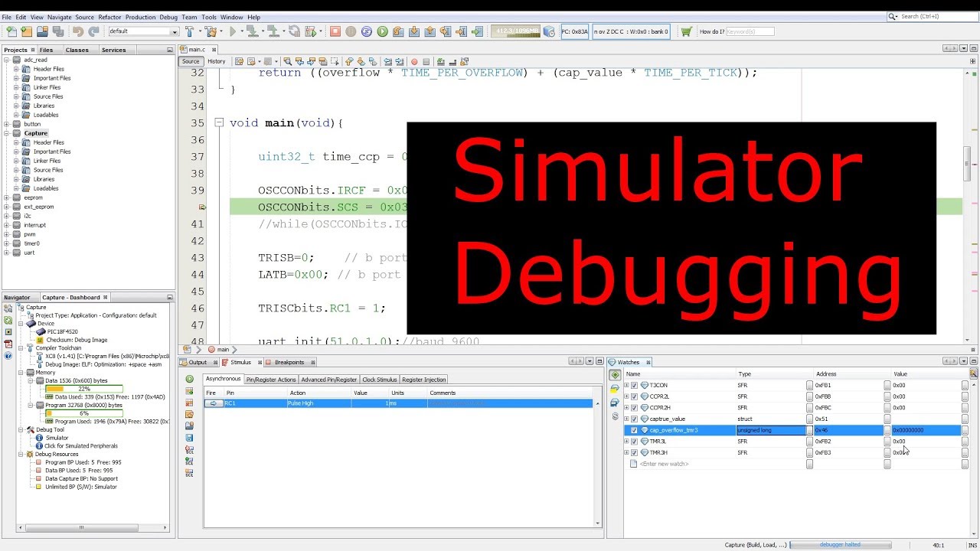This screenshot has width=980, height=551.
Task: Click the Program memory 6% usage bar
Action: tap(84, 413)
